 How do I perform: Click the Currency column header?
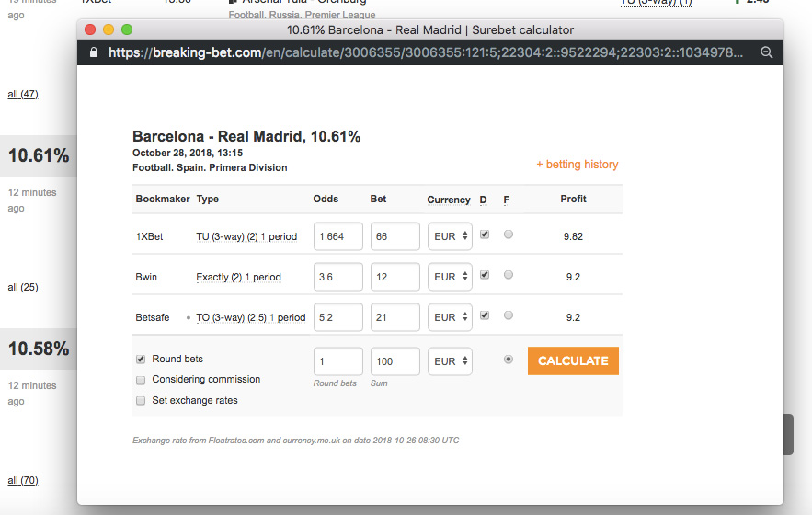449,200
